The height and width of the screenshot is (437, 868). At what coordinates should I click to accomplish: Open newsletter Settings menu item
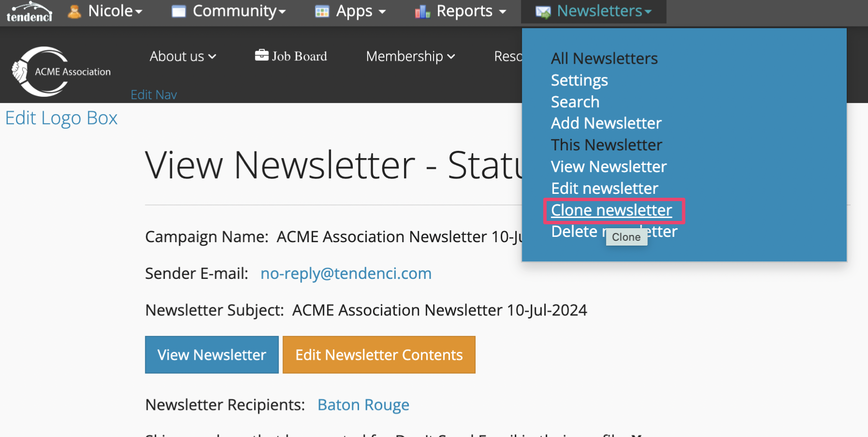(579, 80)
